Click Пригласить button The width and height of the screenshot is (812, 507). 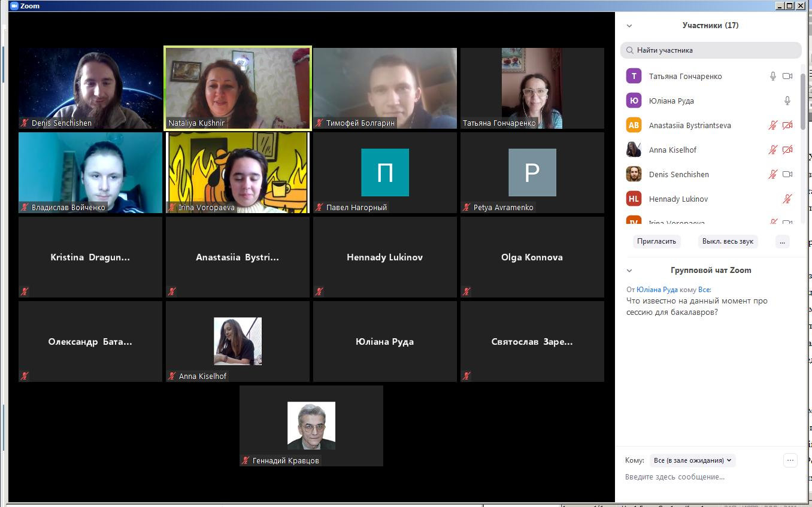657,241
